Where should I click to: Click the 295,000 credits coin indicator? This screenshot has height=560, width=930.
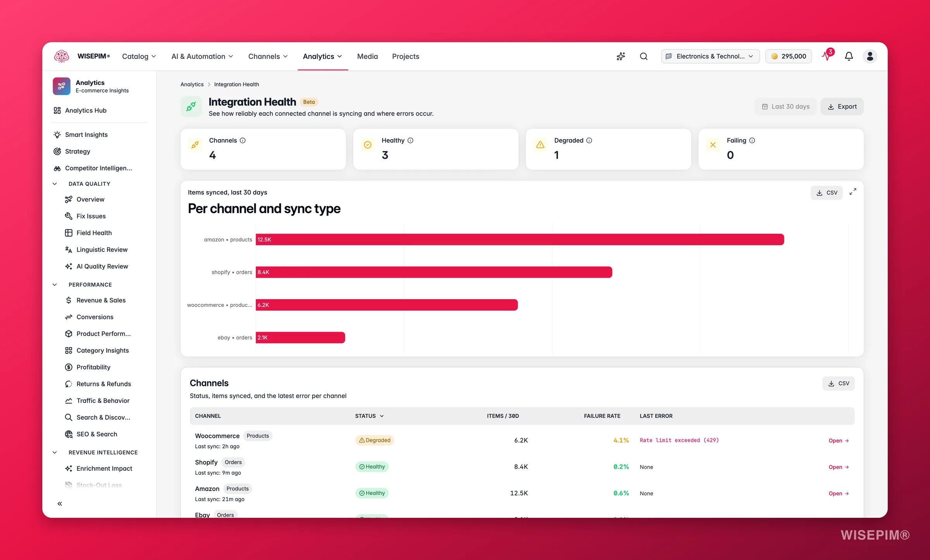788,56
